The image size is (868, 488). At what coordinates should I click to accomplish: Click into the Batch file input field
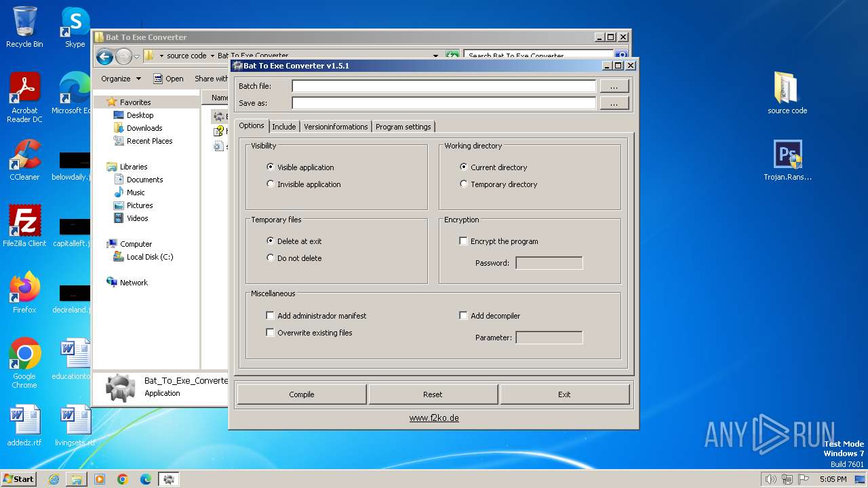[443, 86]
